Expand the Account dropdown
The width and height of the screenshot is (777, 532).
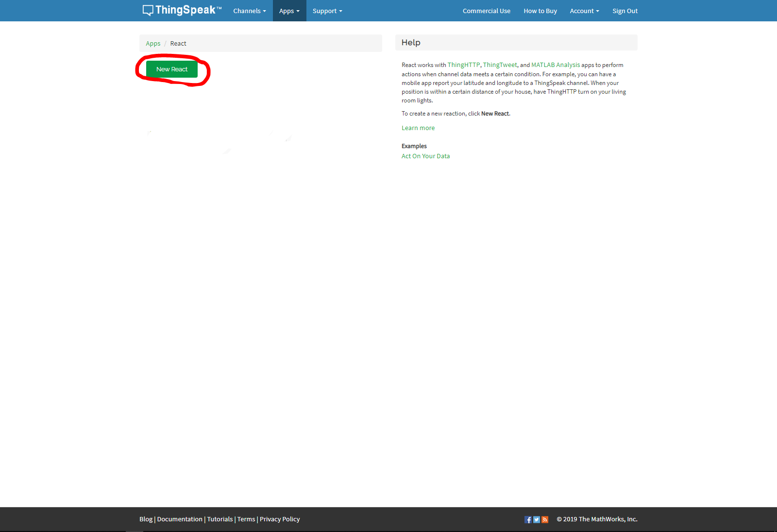584,11
